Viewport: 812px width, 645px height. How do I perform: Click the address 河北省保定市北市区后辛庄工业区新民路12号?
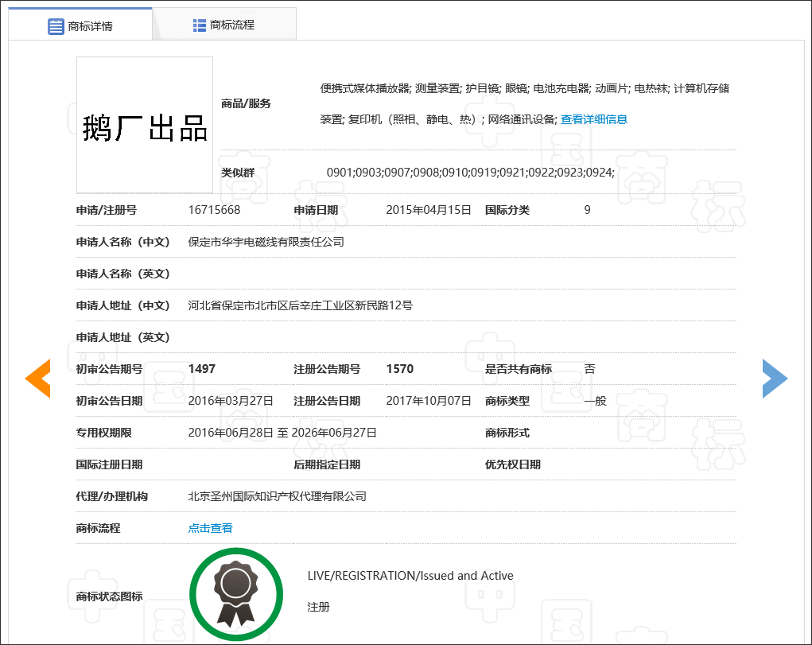[x=301, y=305]
